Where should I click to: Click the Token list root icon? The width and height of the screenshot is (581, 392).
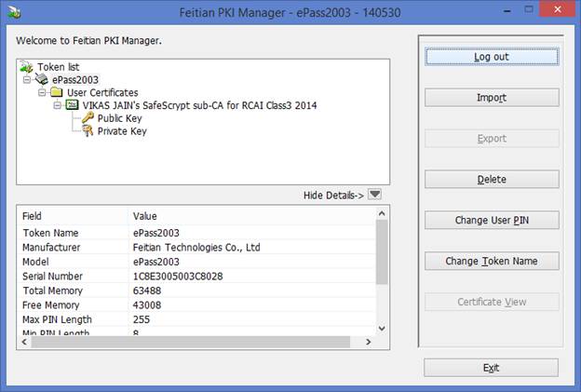point(27,67)
